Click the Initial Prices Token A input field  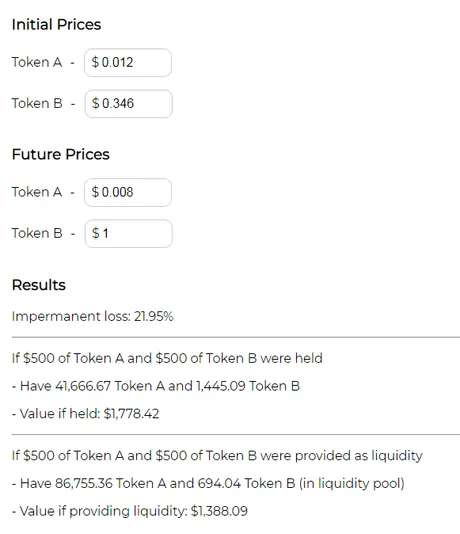128,62
